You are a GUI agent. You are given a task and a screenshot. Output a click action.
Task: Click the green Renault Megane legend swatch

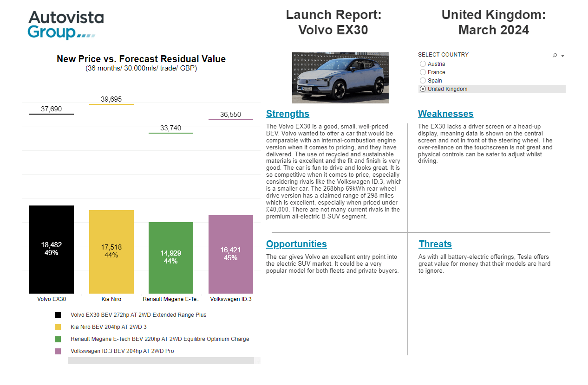(x=57, y=339)
